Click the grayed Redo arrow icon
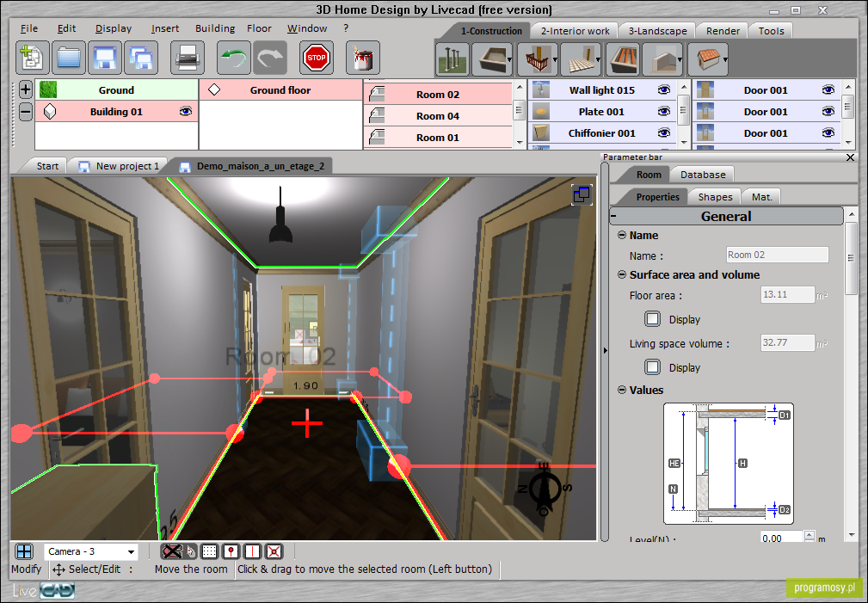The width and height of the screenshot is (868, 603). (270, 58)
